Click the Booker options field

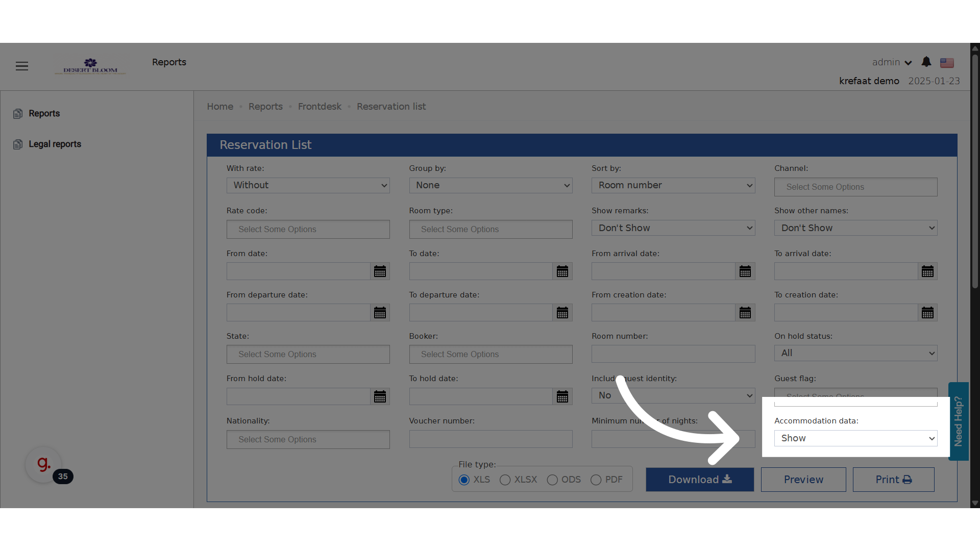click(x=491, y=355)
